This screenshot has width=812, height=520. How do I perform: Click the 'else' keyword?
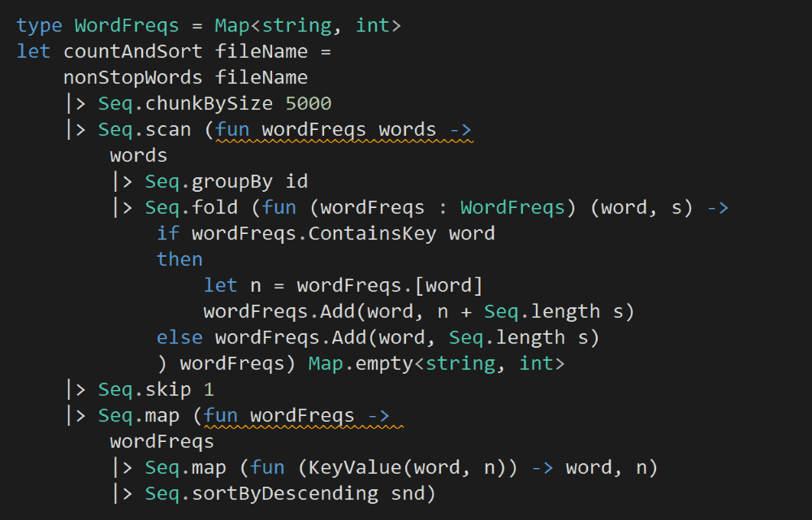click(179, 337)
